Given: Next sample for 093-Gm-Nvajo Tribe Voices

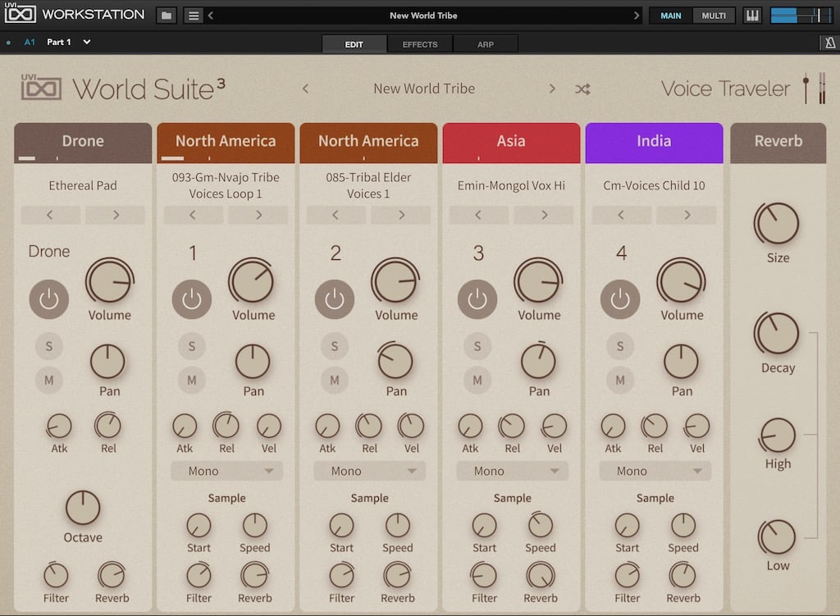Looking at the screenshot, I should pyautogui.click(x=258, y=215).
